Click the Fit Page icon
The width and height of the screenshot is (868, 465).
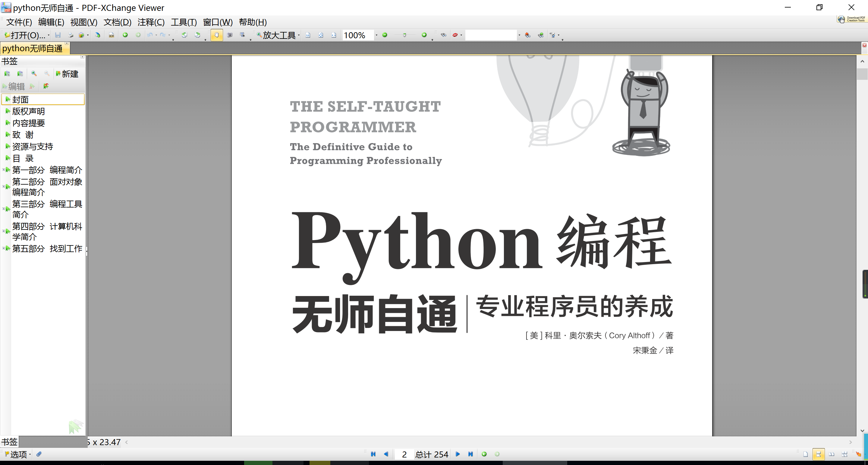pyautogui.click(x=321, y=35)
